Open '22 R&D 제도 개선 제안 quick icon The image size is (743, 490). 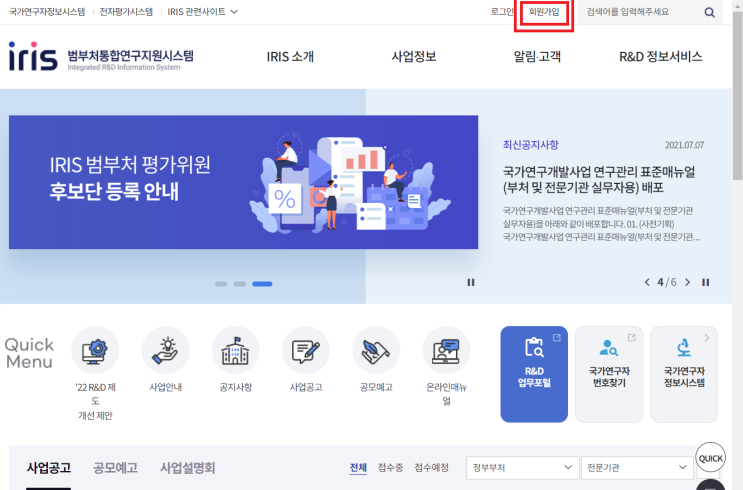(x=95, y=350)
